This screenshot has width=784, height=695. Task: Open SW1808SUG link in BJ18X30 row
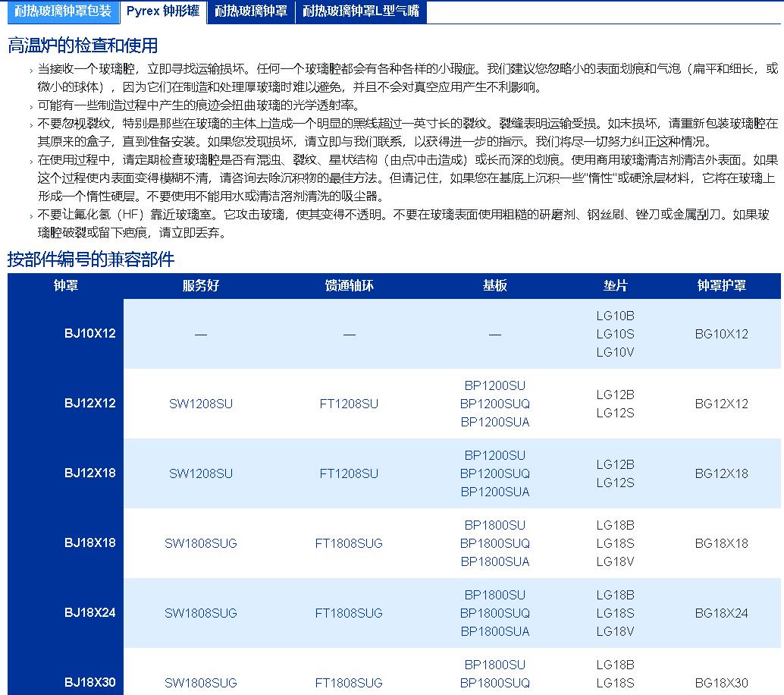click(201, 683)
